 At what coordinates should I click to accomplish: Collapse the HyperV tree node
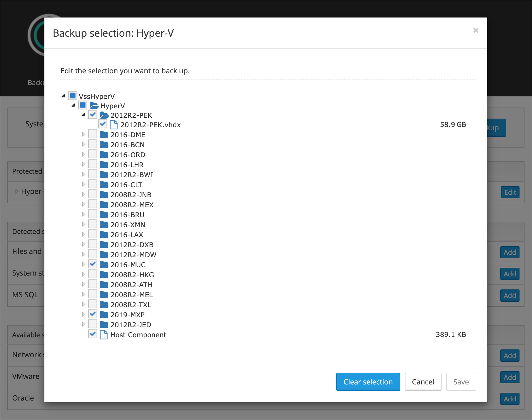(x=73, y=105)
